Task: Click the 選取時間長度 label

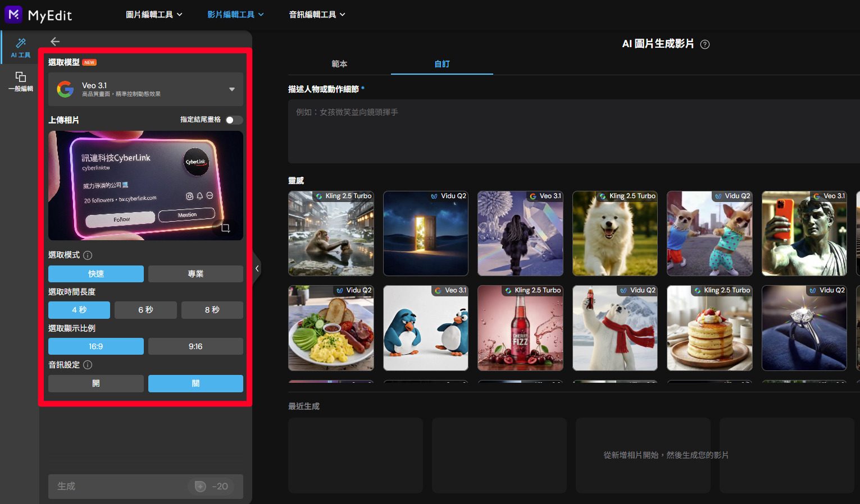Action: tap(72, 292)
